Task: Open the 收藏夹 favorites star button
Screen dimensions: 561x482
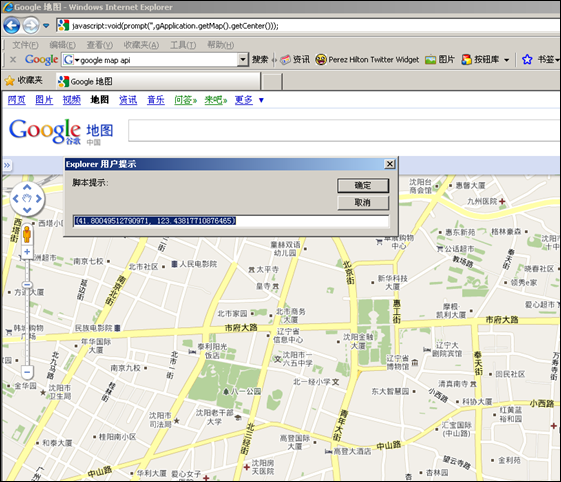Action: click(24, 81)
